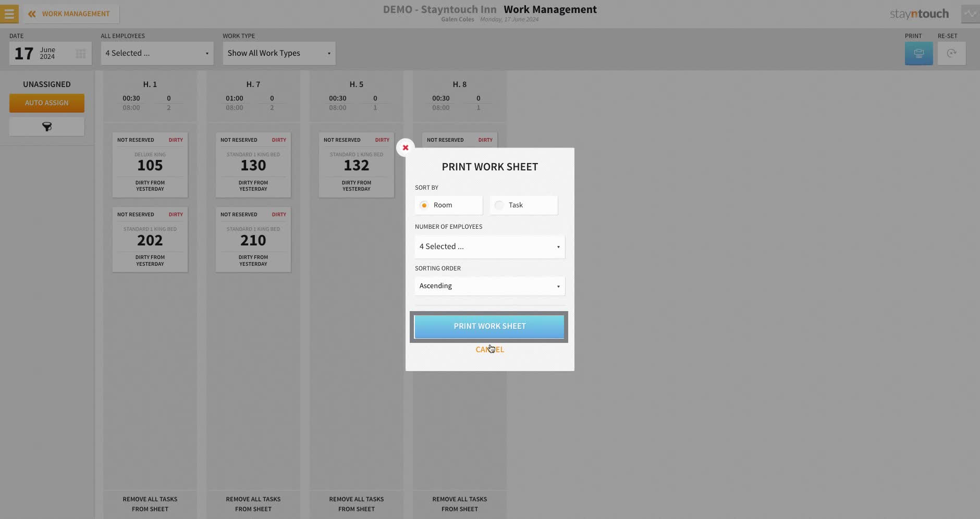This screenshot has width=980, height=519.
Task: Select room 130 task card
Action: pyautogui.click(x=253, y=165)
